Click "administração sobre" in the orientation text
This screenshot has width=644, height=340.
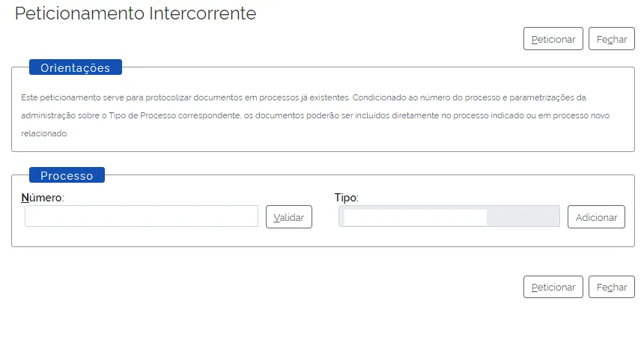pyautogui.click(x=55, y=116)
